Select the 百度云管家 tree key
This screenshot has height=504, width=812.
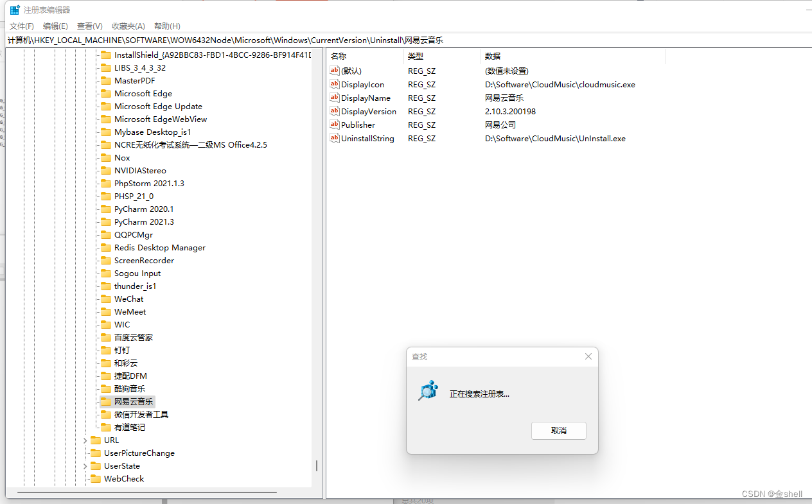point(134,338)
